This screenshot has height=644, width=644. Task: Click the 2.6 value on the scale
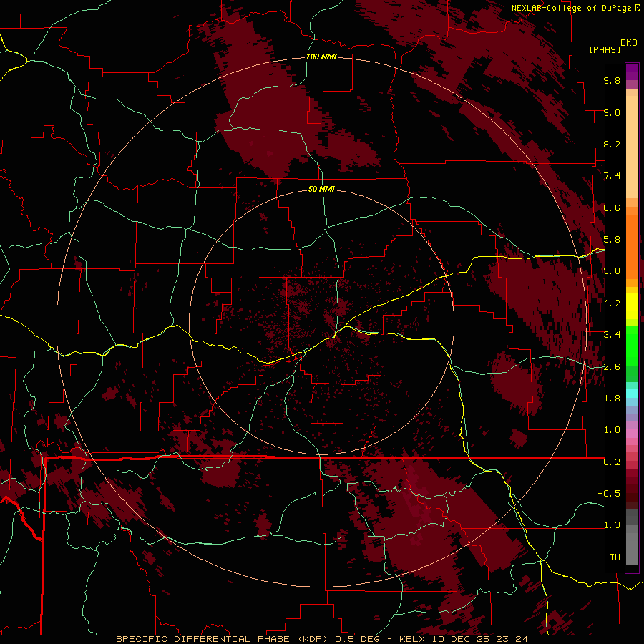tap(612, 367)
